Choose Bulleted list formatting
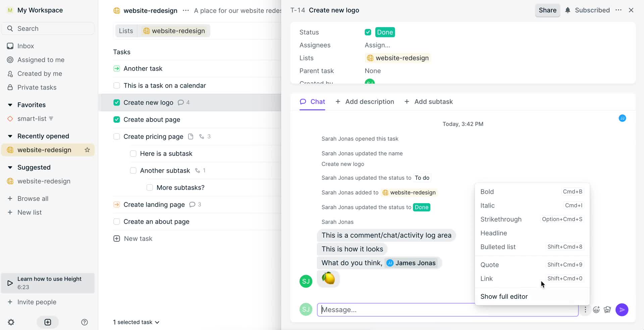The width and height of the screenshot is (644, 330). click(532, 246)
